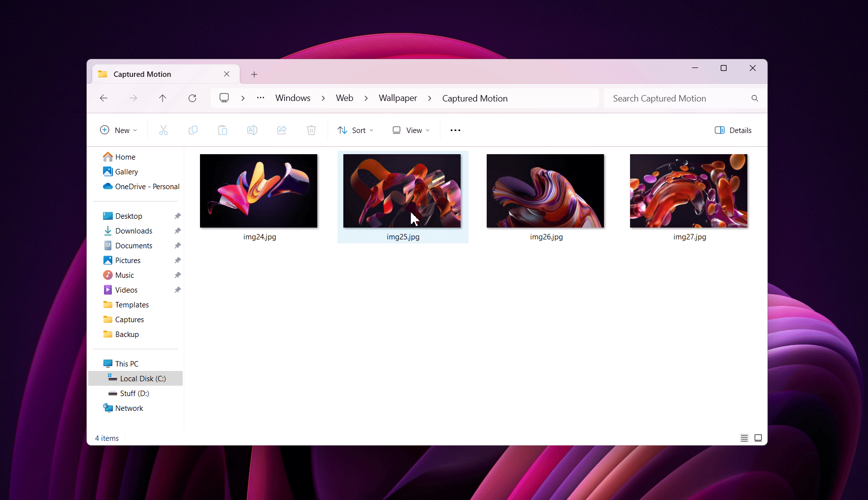Open Downloads in the sidebar
Image resolution: width=868 pixels, height=500 pixels.
click(134, 231)
